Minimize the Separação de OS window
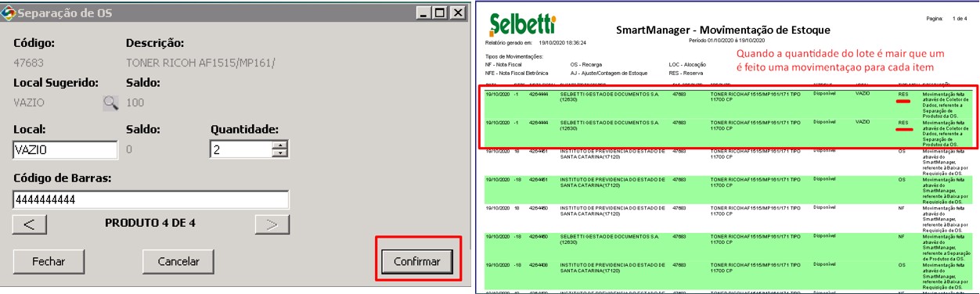The height and width of the screenshot is (294, 980). [x=425, y=13]
